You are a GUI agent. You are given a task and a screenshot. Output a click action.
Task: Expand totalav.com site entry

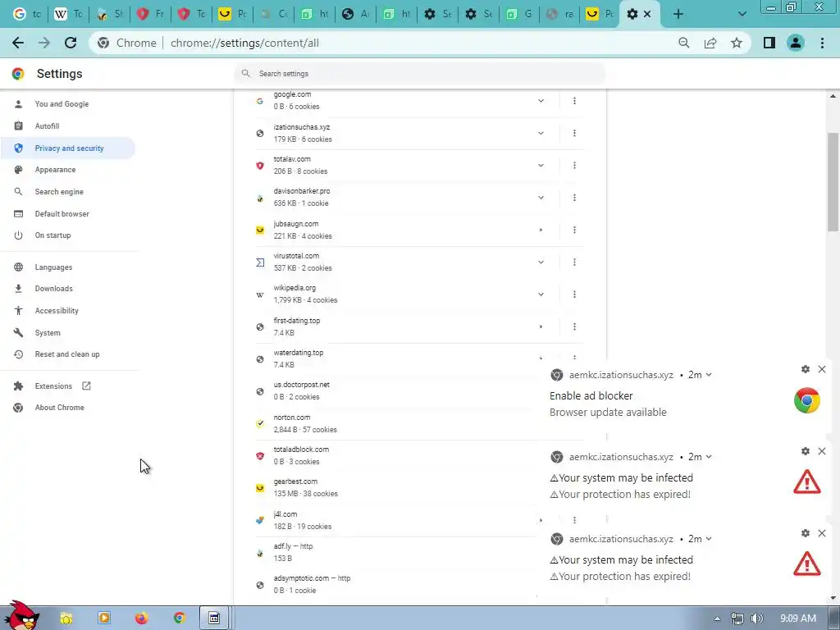pos(541,165)
